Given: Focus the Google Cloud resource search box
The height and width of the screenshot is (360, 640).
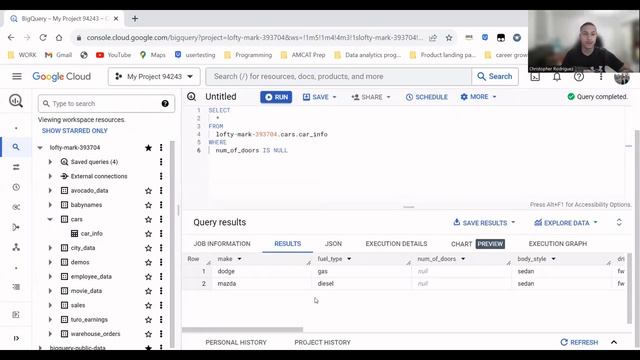Looking at the screenshot, I should (338, 76).
